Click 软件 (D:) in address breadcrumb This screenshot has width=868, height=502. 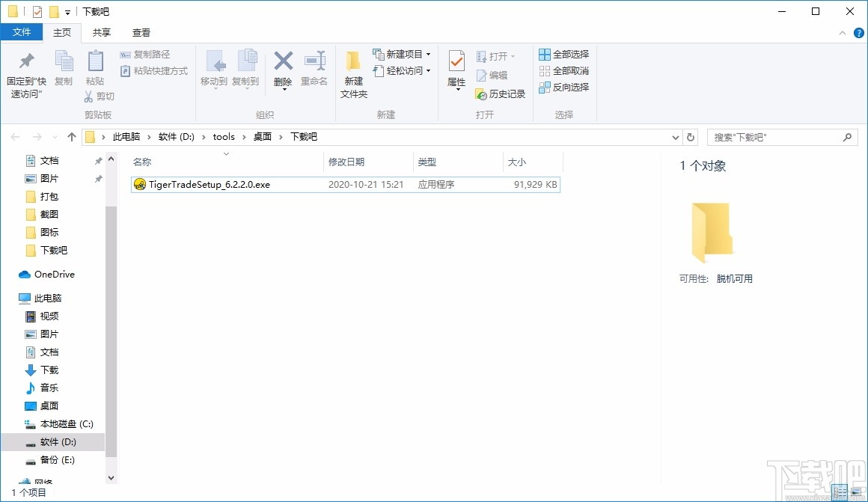[176, 137]
